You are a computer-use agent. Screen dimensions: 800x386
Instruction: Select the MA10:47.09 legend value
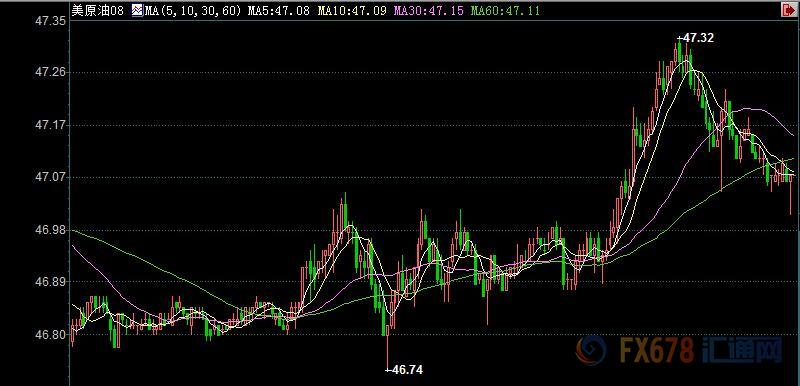[352, 11]
